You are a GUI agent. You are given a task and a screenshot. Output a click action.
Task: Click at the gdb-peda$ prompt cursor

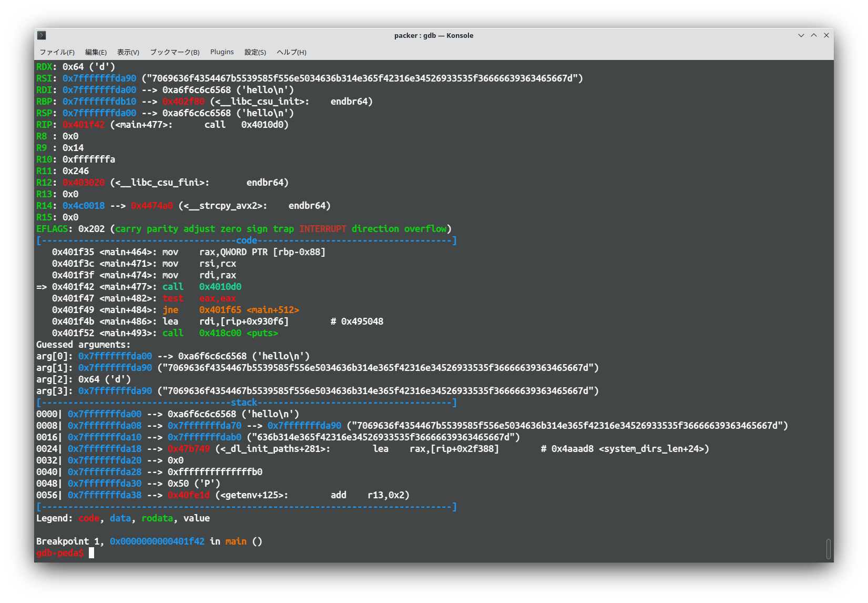pos(91,553)
